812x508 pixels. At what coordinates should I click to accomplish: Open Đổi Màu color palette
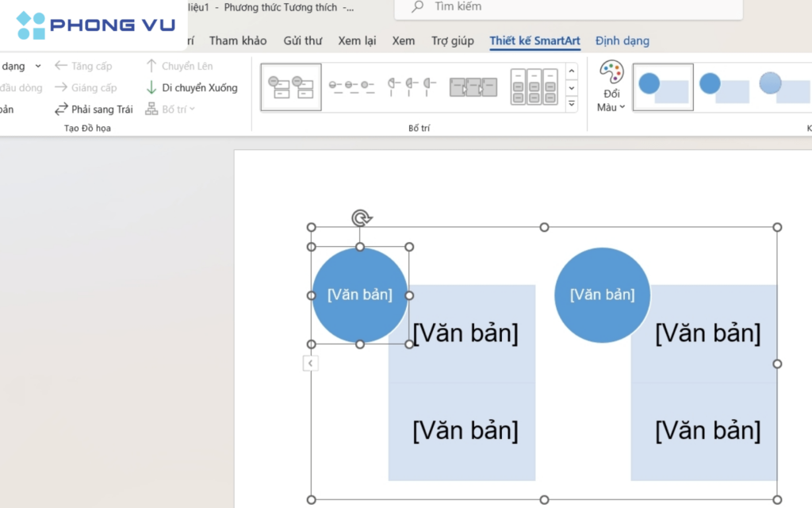(611, 87)
